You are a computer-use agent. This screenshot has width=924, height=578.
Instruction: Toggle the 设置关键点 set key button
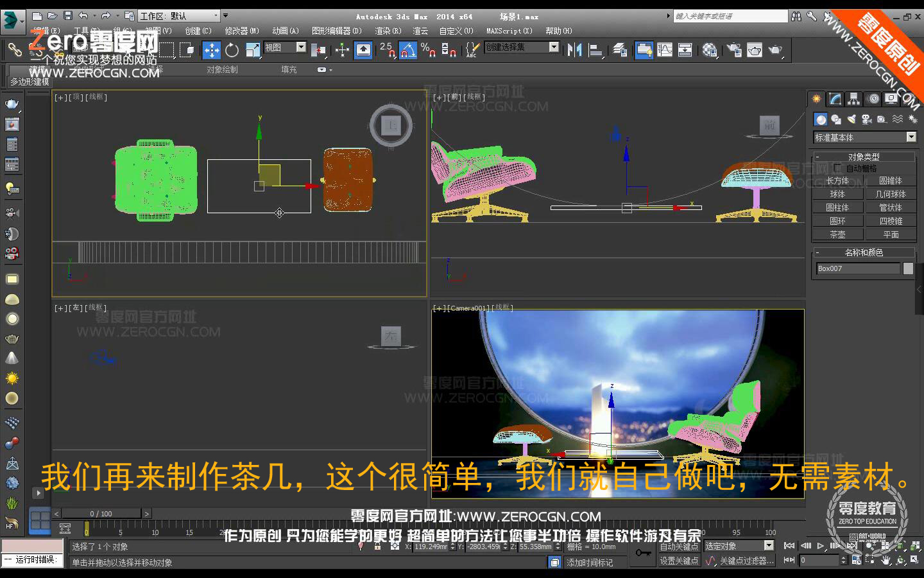[679, 561]
